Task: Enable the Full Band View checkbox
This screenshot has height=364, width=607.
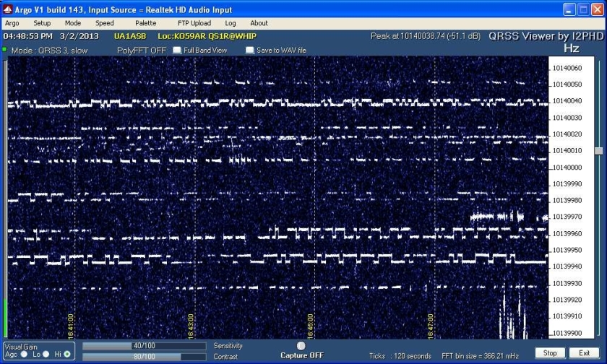Action: (x=178, y=51)
